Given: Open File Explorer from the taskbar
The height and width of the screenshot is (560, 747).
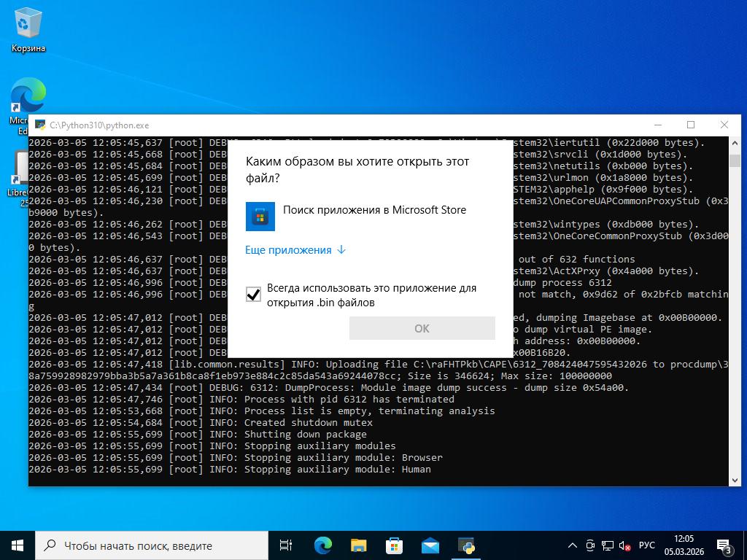Looking at the screenshot, I should point(358,545).
